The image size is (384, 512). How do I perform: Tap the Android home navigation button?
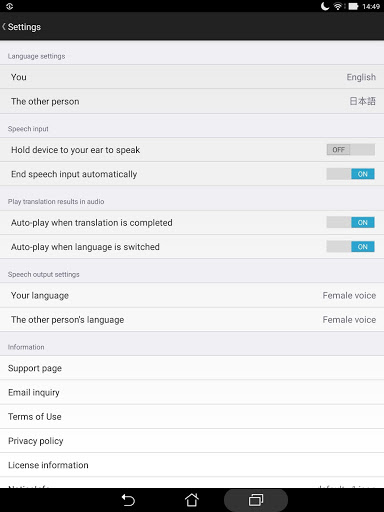(x=192, y=500)
